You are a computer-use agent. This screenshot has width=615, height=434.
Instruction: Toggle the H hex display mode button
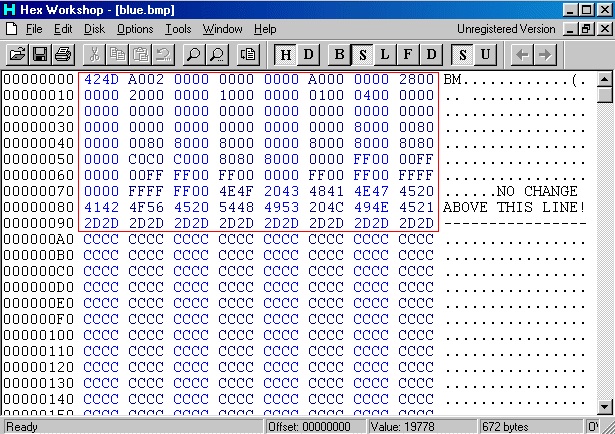(286, 54)
